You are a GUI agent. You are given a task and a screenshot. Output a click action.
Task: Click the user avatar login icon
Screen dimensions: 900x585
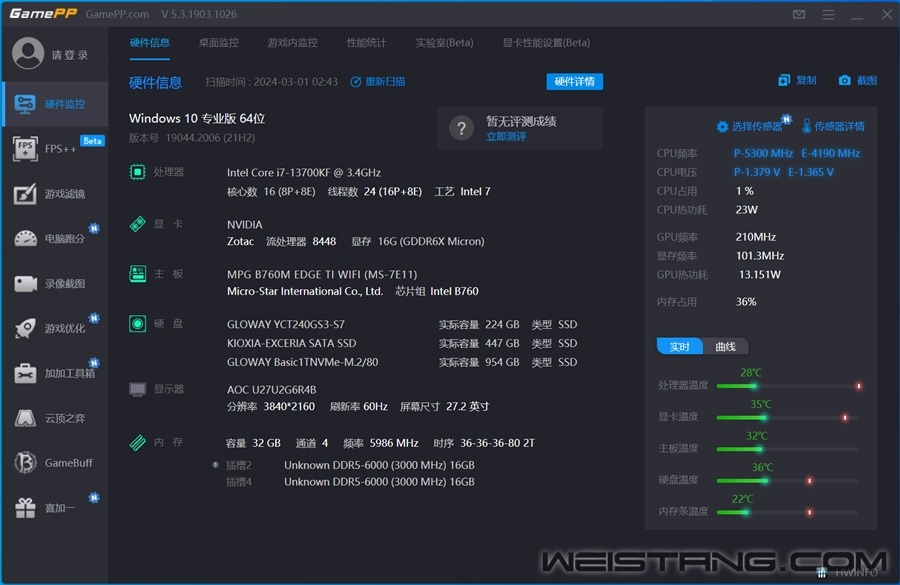pyautogui.click(x=28, y=53)
